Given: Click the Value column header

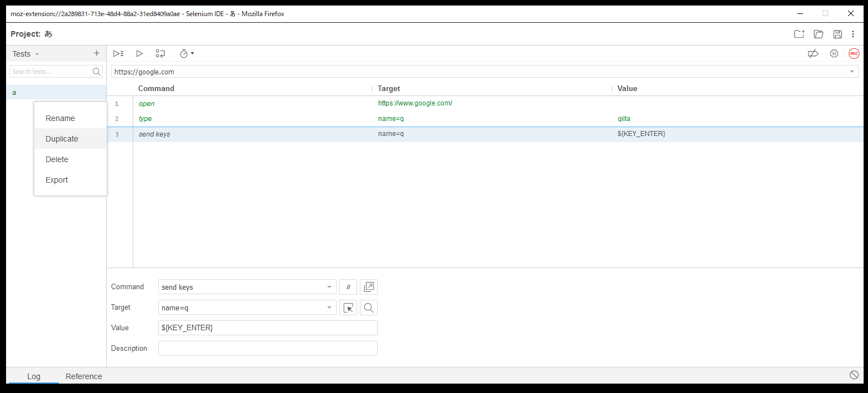Looking at the screenshot, I should [x=628, y=88].
